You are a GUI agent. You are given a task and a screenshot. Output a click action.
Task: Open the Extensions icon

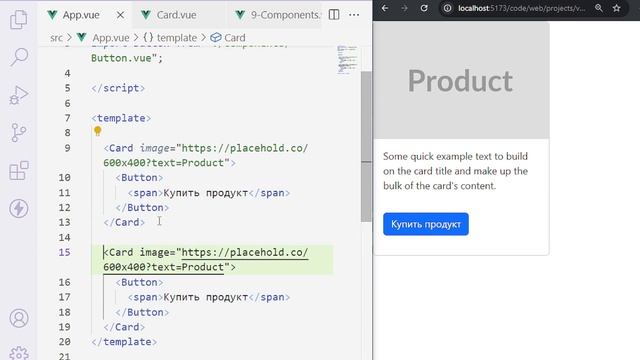pyautogui.click(x=19, y=171)
